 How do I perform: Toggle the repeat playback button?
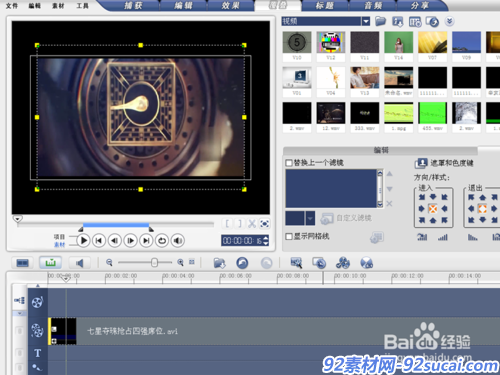(x=162, y=240)
